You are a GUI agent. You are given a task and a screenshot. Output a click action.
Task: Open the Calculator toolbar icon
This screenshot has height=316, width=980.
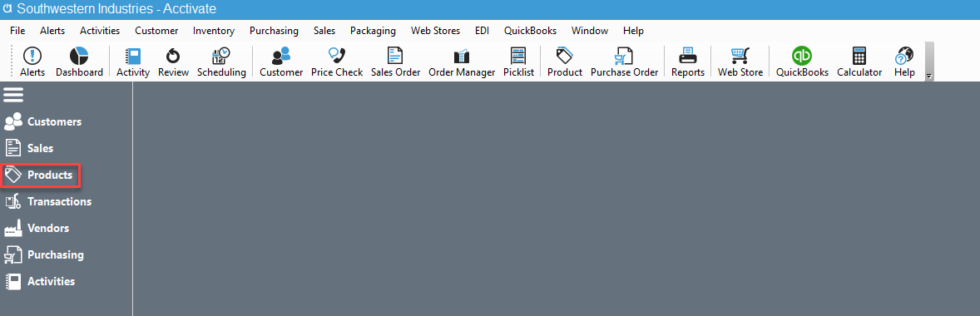point(859,62)
